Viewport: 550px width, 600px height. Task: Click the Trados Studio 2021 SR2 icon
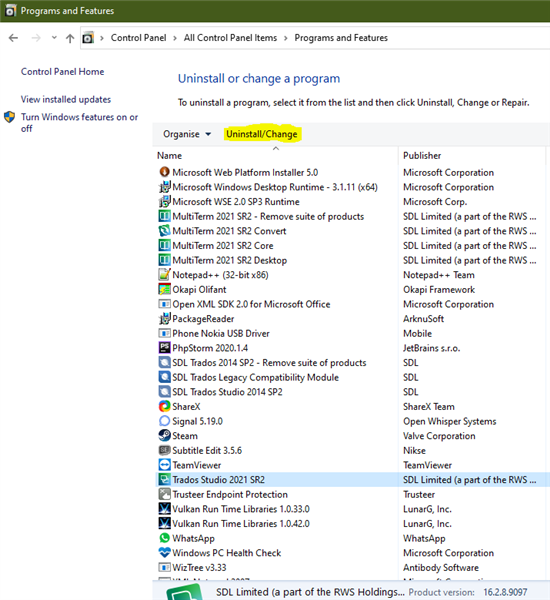point(164,479)
